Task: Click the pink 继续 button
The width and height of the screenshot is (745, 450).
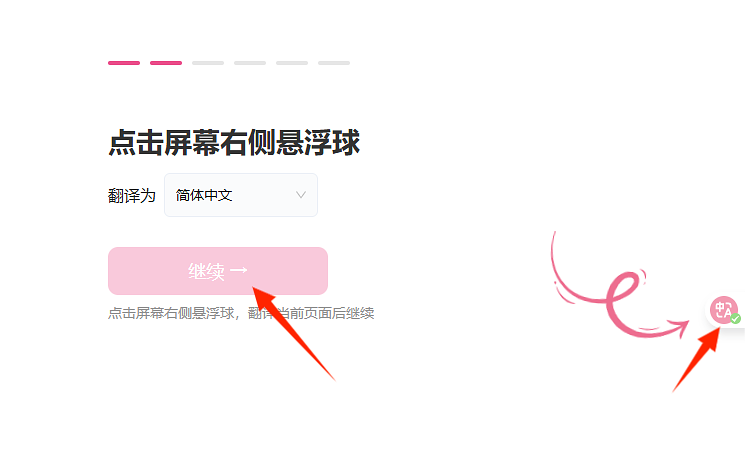Action: tap(218, 271)
